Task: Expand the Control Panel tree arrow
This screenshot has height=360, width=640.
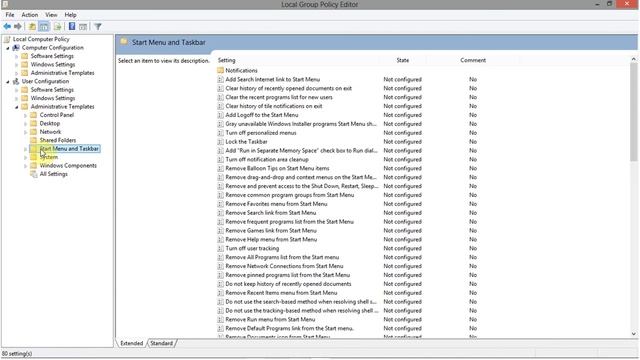Action: coord(25,115)
